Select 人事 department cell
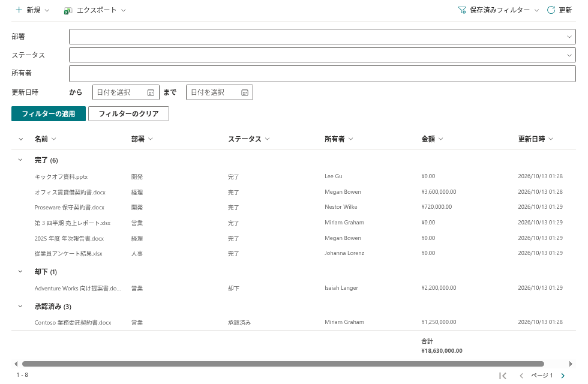 click(x=137, y=253)
